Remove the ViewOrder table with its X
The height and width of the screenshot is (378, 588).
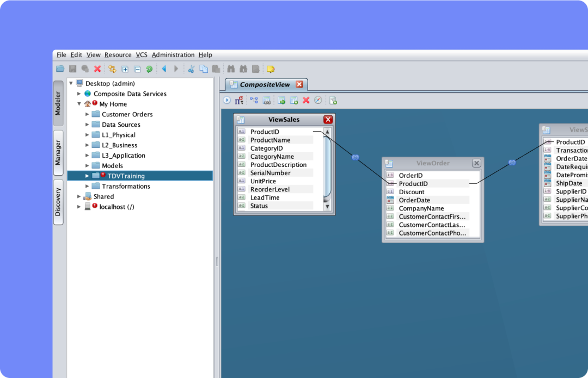[x=476, y=163]
